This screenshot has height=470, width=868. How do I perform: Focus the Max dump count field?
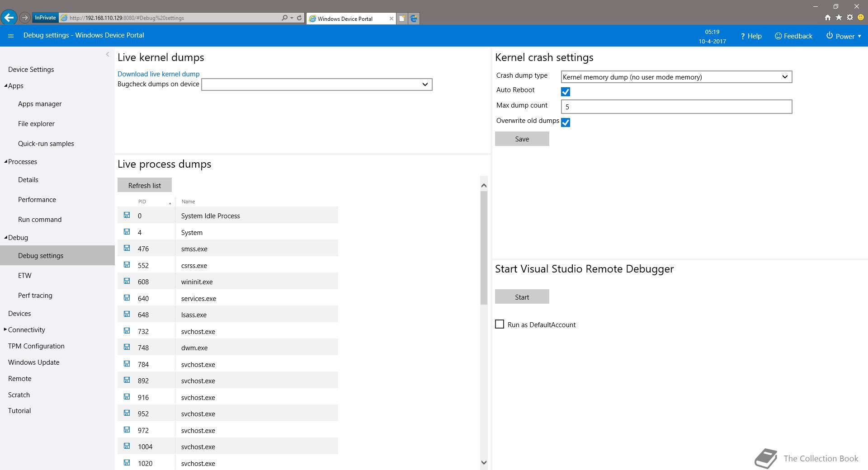pyautogui.click(x=676, y=107)
